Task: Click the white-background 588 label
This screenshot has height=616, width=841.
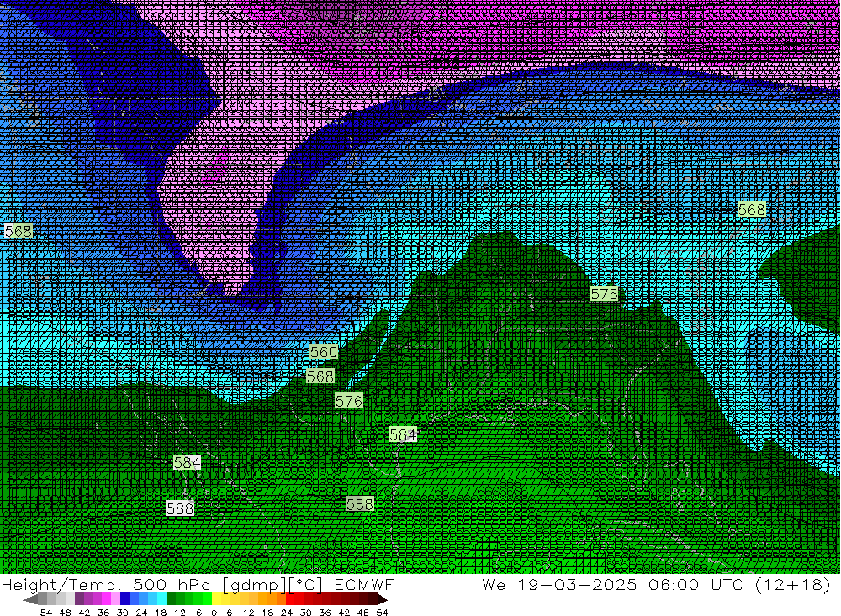Action: pyautogui.click(x=180, y=508)
